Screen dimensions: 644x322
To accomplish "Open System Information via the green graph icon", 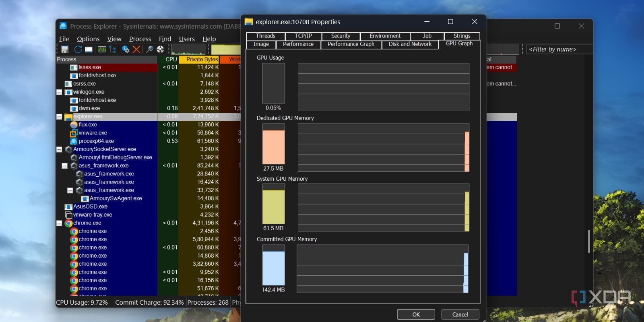I will (102, 49).
